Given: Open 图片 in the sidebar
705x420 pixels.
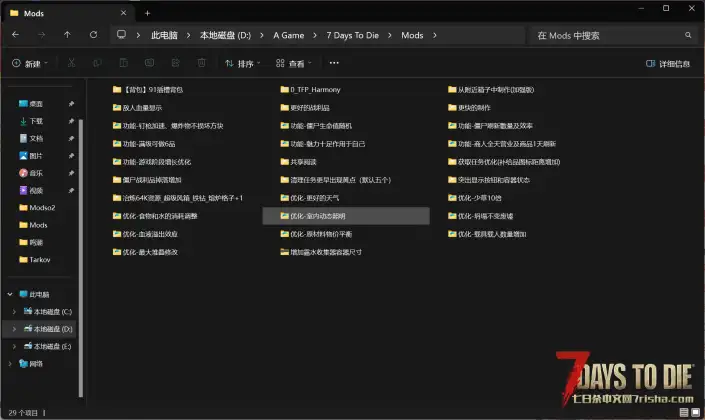Looking at the screenshot, I should point(31,156).
